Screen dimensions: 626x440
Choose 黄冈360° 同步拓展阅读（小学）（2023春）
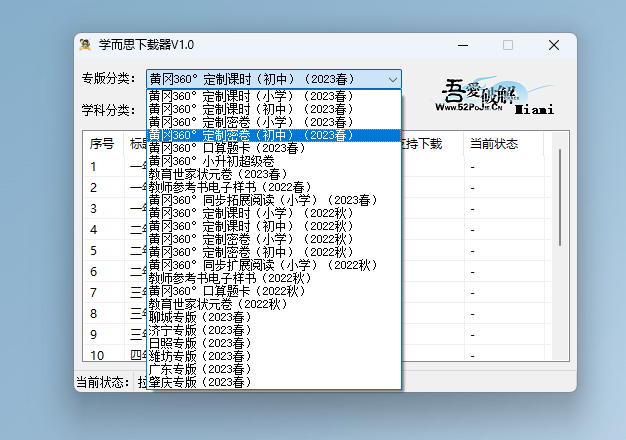(274, 200)
